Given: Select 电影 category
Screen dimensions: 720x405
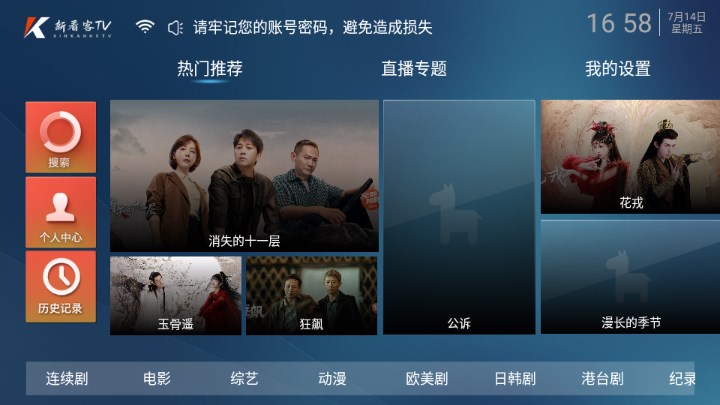Looking at the screenshot, I should click(x=157, y=379).
